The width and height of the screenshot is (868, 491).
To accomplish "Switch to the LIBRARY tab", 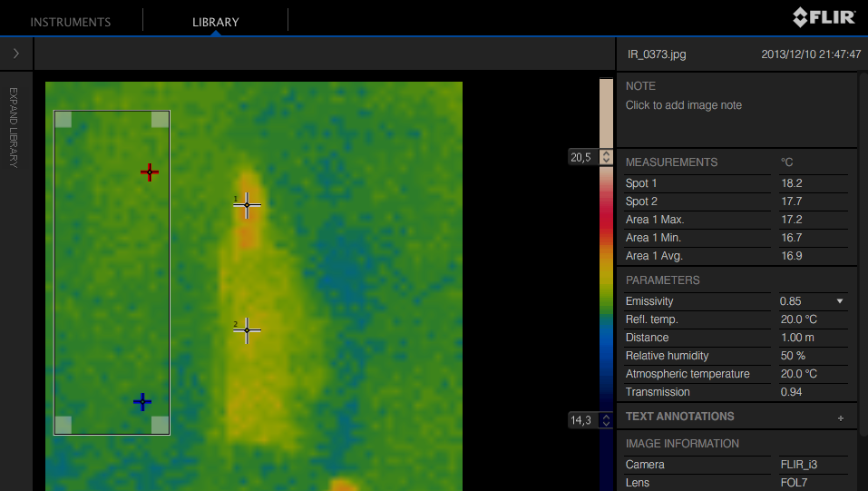I will click(215, 22).
